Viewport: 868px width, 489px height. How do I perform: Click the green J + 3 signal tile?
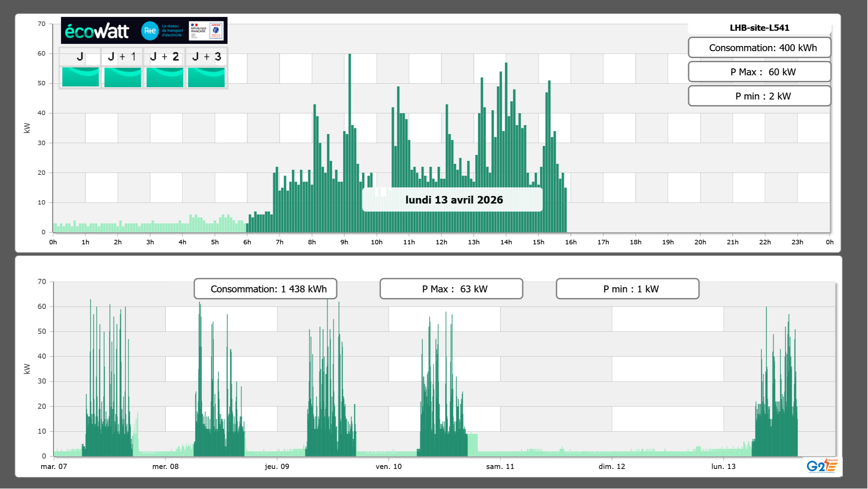click(x=206, y=77)
